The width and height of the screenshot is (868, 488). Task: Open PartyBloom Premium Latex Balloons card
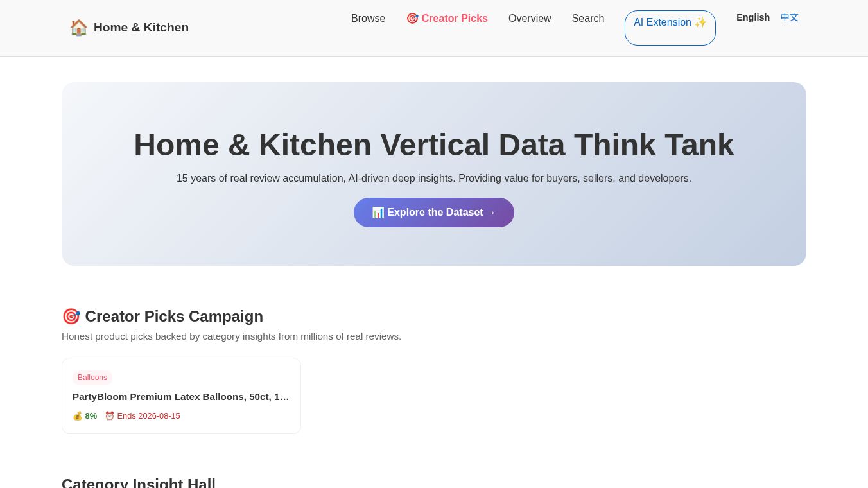(181, 396)
